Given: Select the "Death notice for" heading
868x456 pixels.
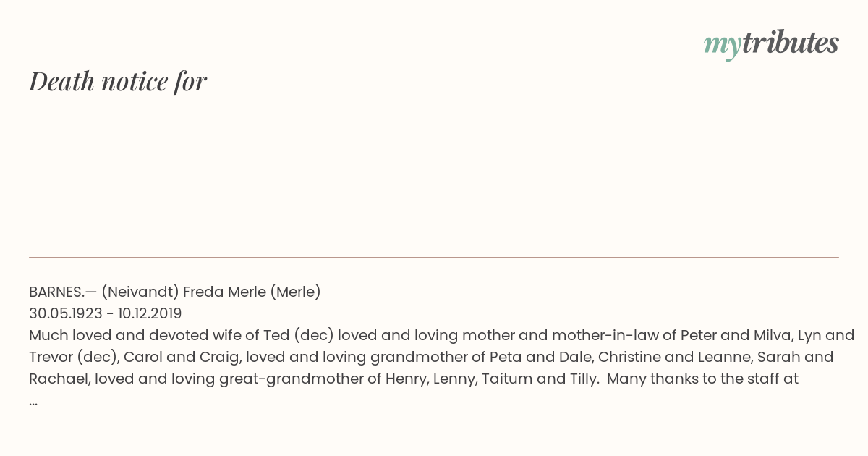Looking at the screenshot, I should coord(118,81).
